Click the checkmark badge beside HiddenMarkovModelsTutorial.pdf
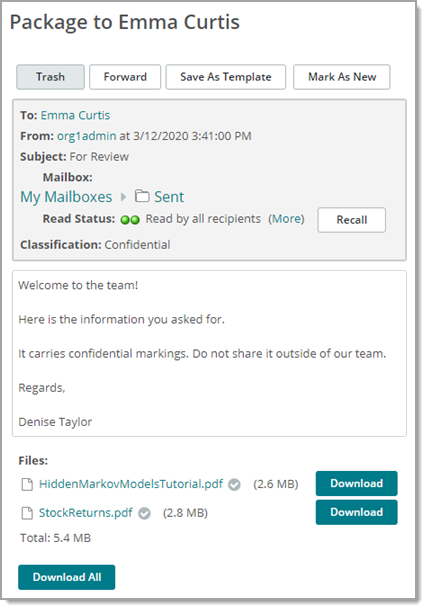This screenshot has height=610, width=427. point(234,485)
